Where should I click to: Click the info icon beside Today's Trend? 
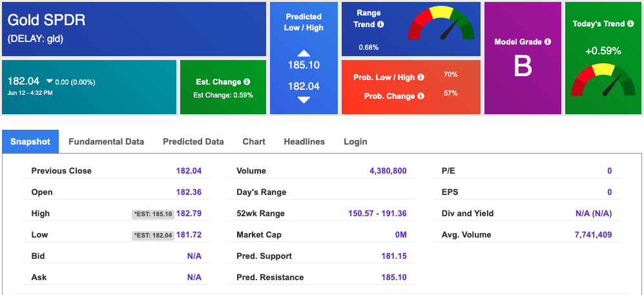[x=630, y=24]
